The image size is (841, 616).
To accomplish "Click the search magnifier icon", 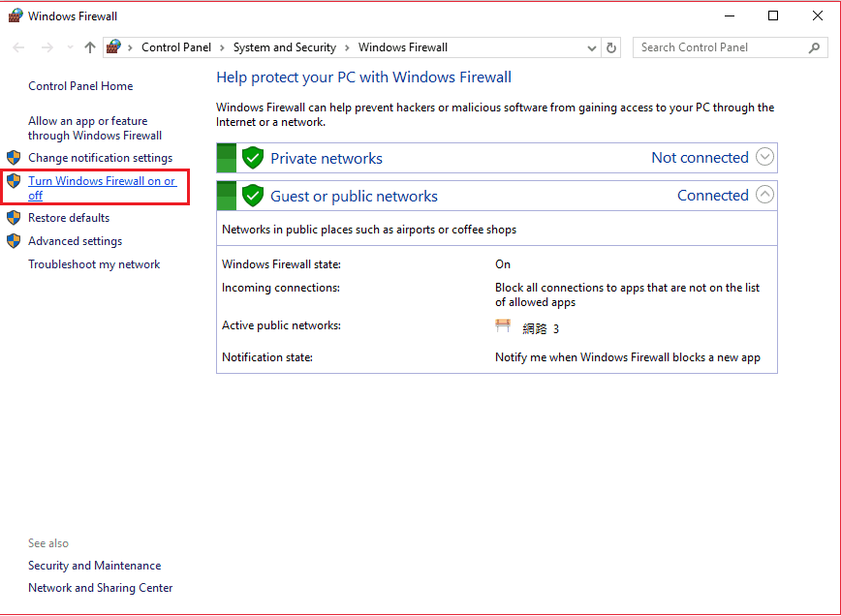I will [x=814, y=47].
